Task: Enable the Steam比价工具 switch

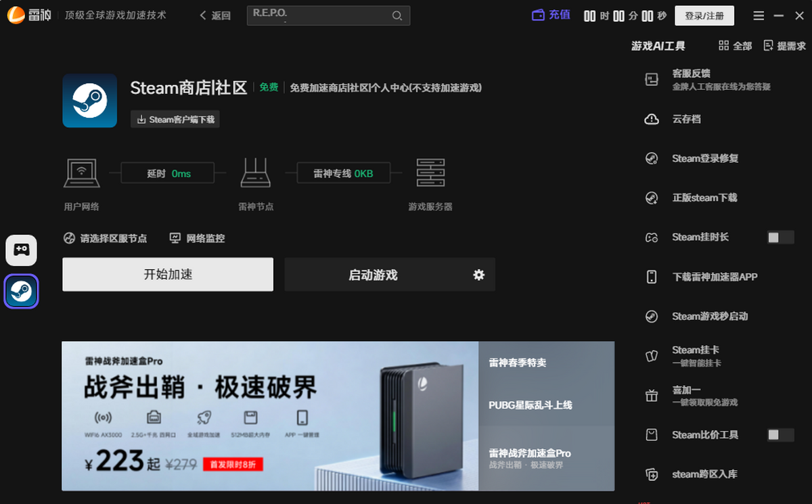Action: point(780,435)
